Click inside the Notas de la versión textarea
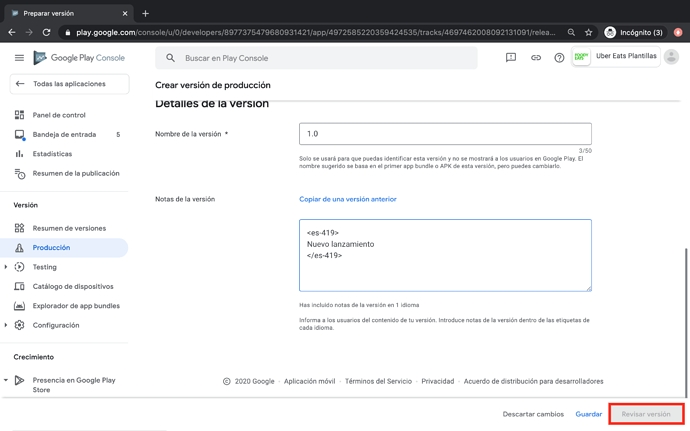The width and height of the screenshot is (690, 431). coord(445,255)
